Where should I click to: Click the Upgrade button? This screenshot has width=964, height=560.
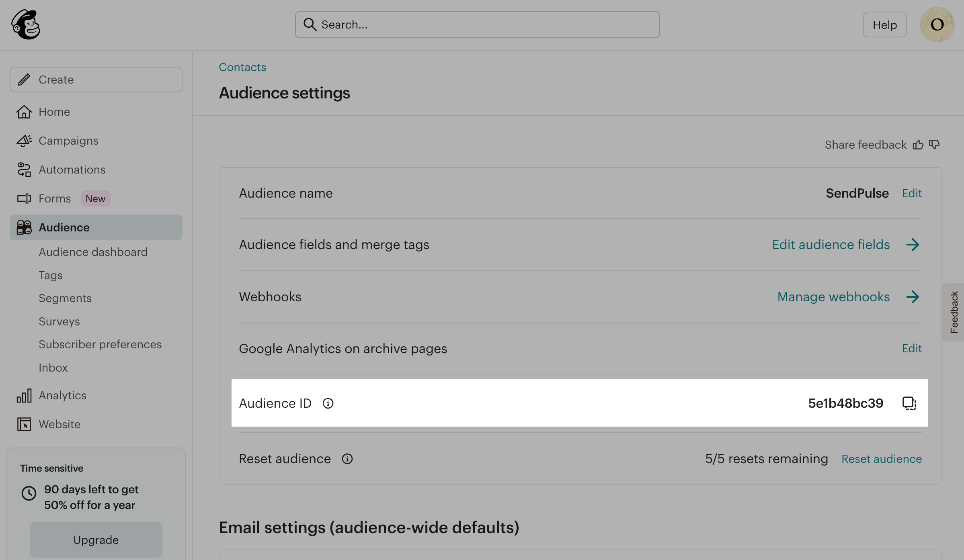tap(96, 540)
